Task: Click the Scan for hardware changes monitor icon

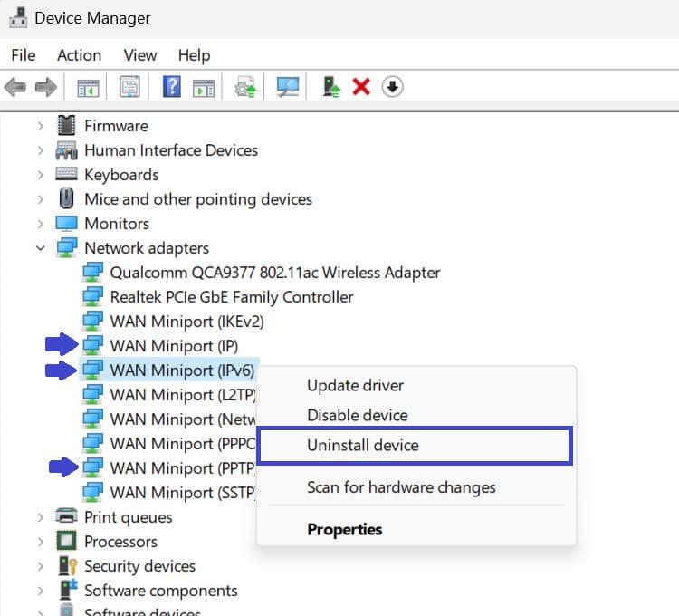Action: coord(288,87)
